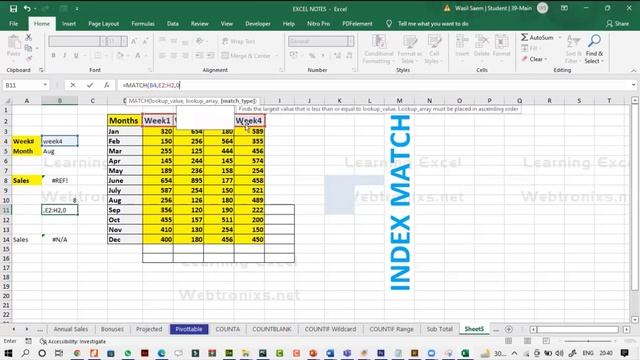
Task: Open the AutoSum dropdown arrow
Action: [x=560, y=37]
